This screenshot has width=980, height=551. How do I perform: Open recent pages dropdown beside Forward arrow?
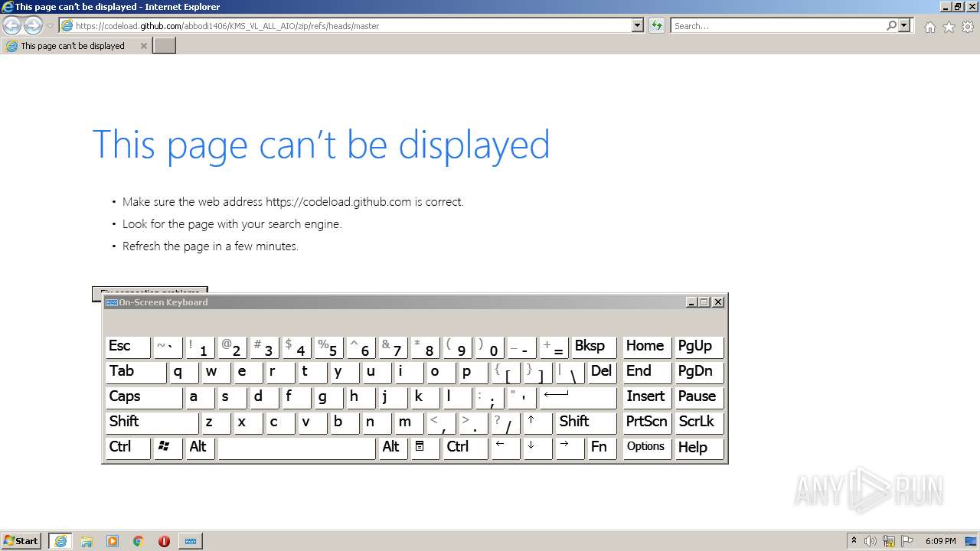[x=50, y=26]
